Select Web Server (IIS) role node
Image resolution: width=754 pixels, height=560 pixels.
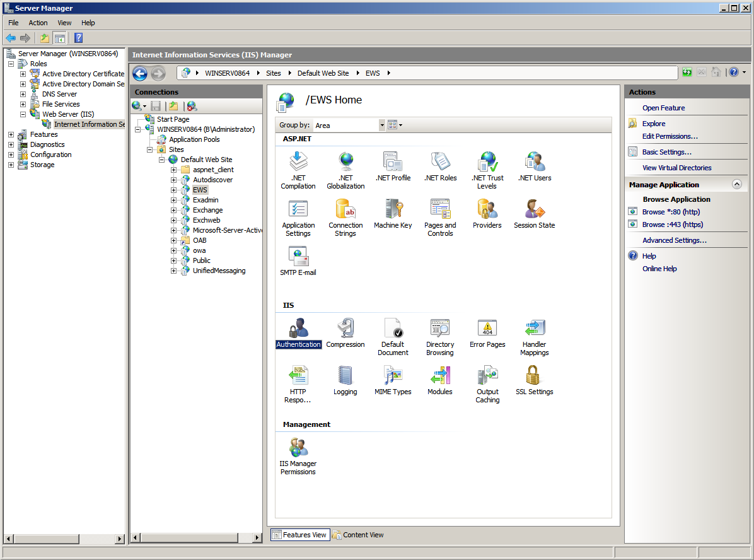pyautogui.click(x=68, y=114)
